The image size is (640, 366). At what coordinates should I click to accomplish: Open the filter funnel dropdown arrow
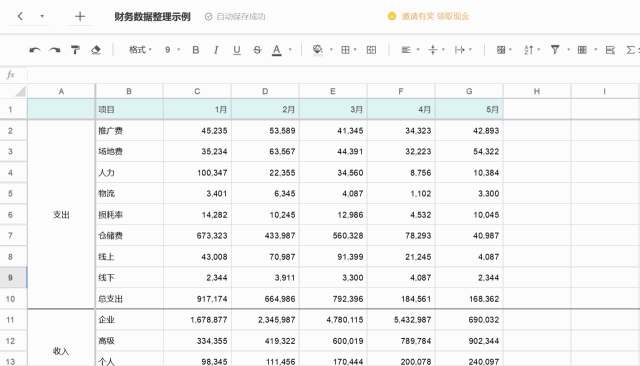[x=569, y=50]
